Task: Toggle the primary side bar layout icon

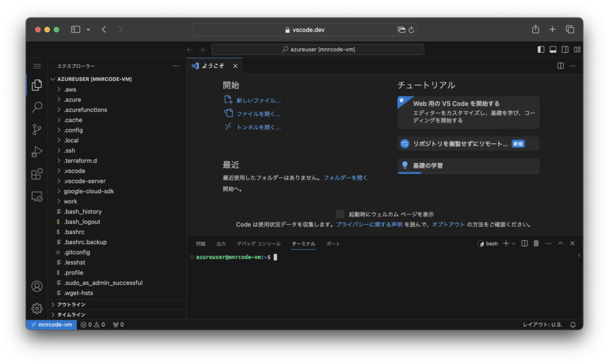Action: [x=541, y=49]
